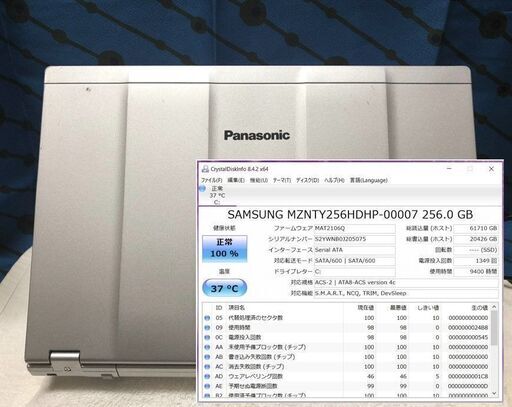This screenshot has height=407, width=512.
Task: Select 消去失敗回数 (チップ) row
Action: (347, 367)
